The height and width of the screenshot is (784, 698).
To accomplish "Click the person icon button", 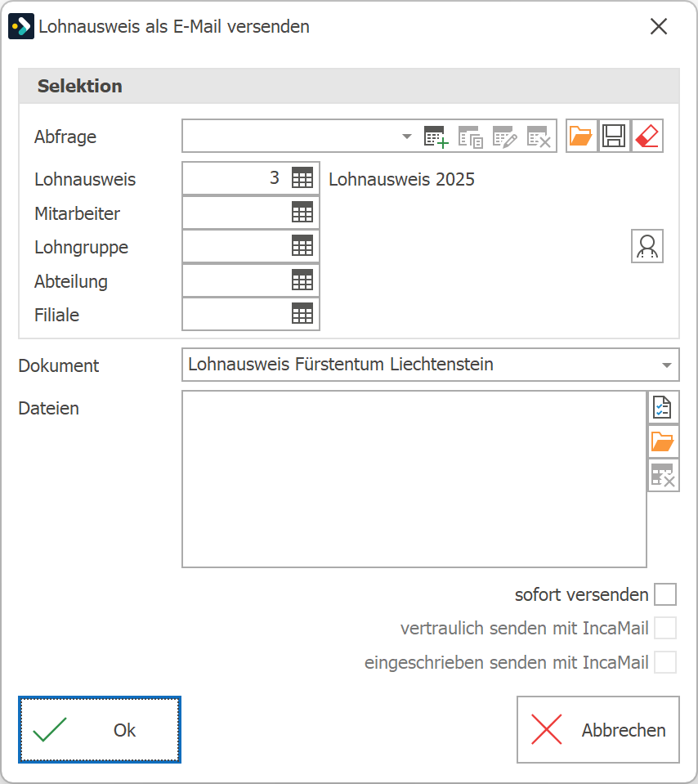I will point(647,246).
